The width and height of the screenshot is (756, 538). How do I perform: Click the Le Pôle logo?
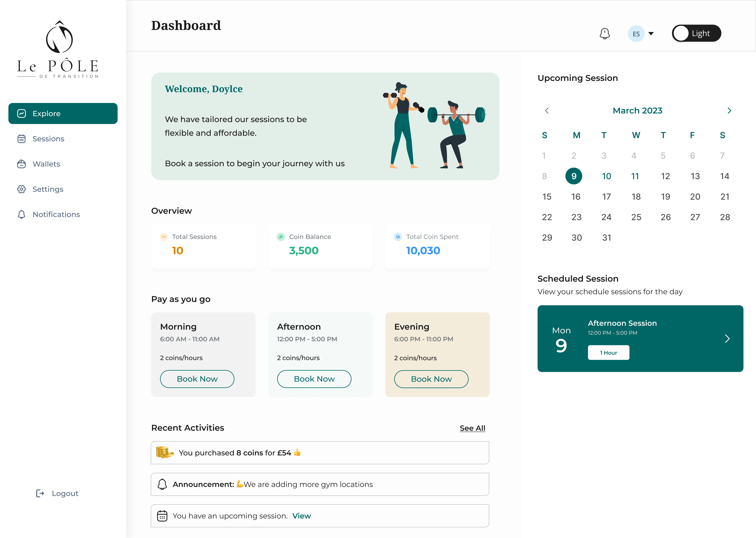pos(58,49)
